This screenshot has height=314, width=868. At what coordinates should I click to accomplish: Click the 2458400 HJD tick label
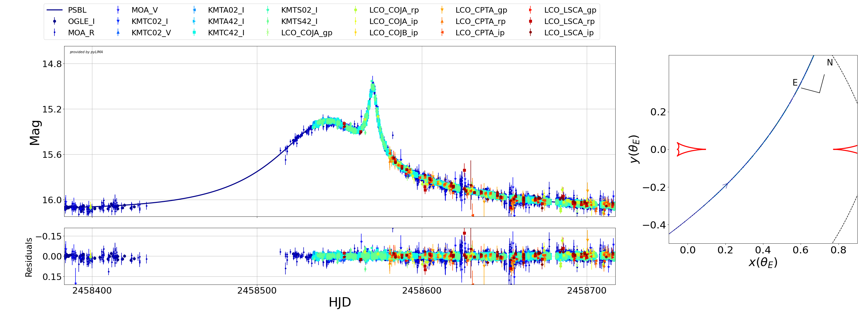point(92,291)
